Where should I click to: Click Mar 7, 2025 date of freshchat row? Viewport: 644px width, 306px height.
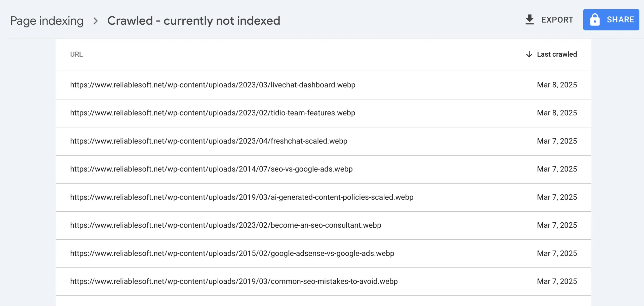point(557,141)
